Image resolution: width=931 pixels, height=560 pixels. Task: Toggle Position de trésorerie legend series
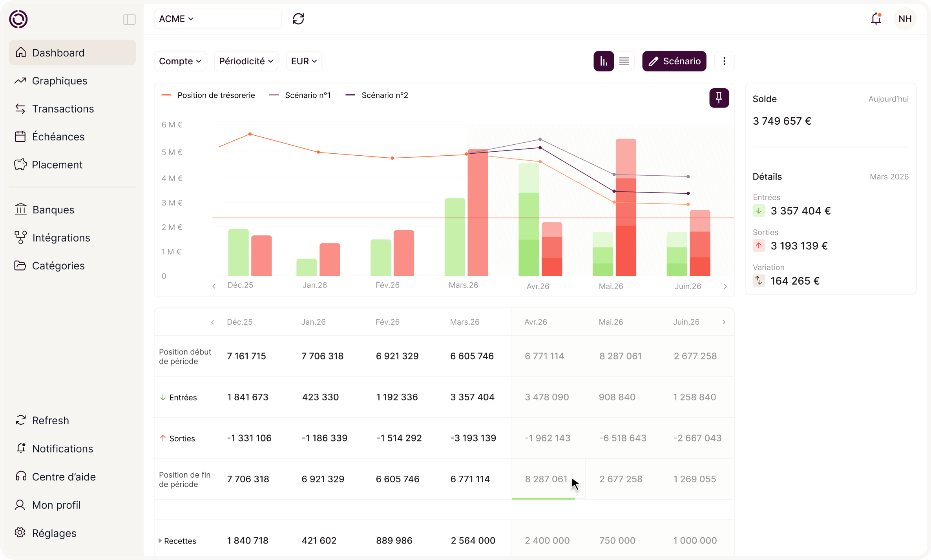click(x=208, y=95)
